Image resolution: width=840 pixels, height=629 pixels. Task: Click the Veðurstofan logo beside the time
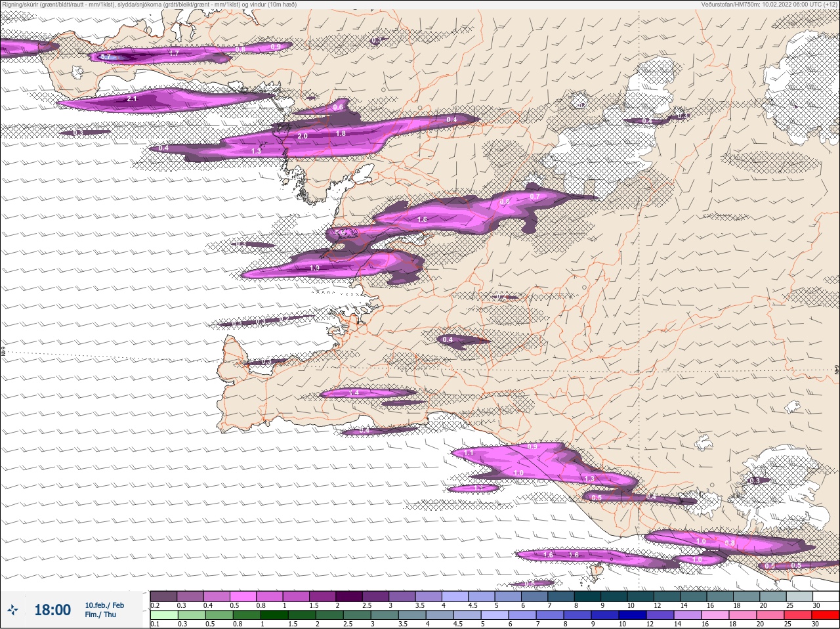point(12,610)
